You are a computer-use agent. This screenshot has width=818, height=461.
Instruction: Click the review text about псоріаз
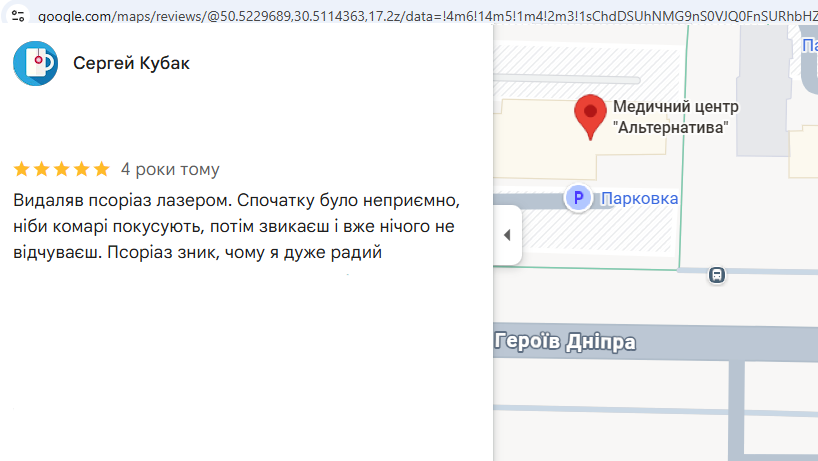tap(236, 226)
